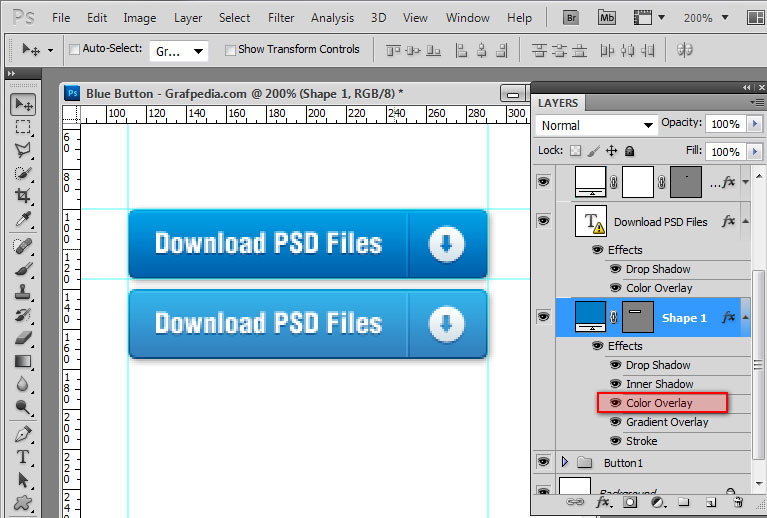Hide Shape 1 Stroke effect
The image size is (767, 518).
[615, 441]
